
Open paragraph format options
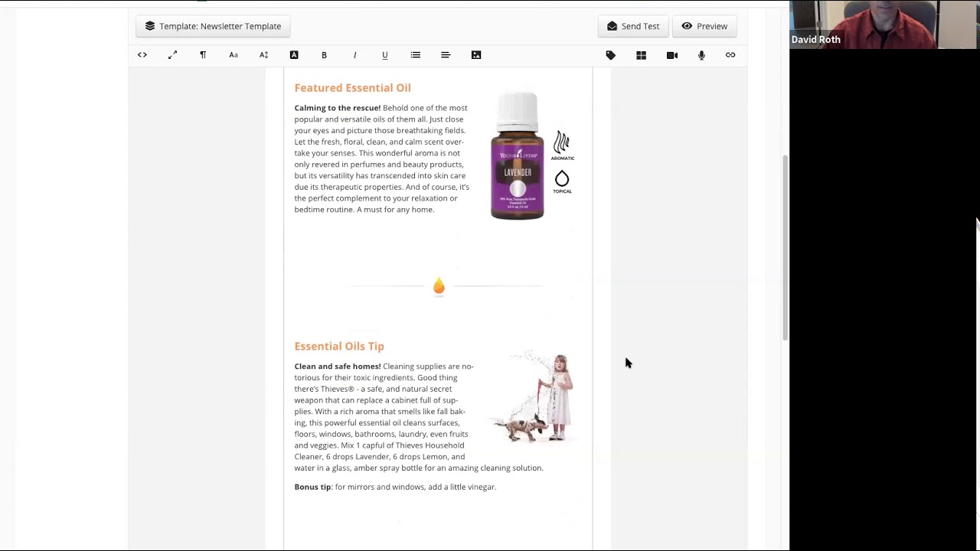pos(203,55)
